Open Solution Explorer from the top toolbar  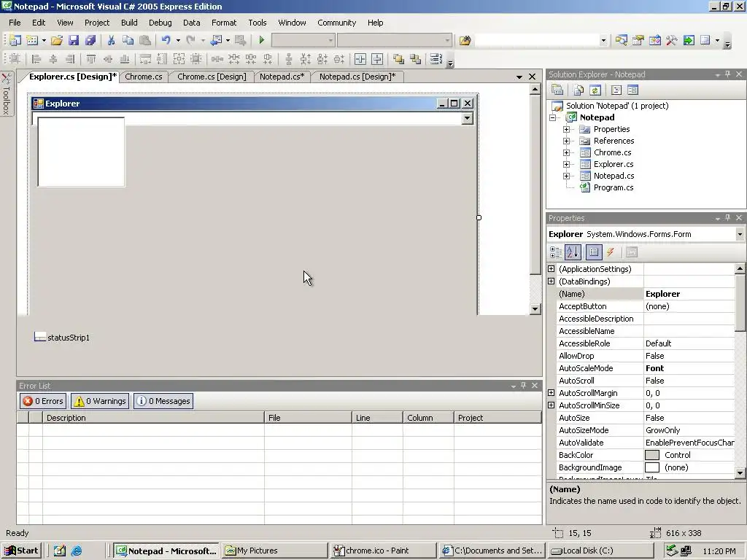point(622,41)
